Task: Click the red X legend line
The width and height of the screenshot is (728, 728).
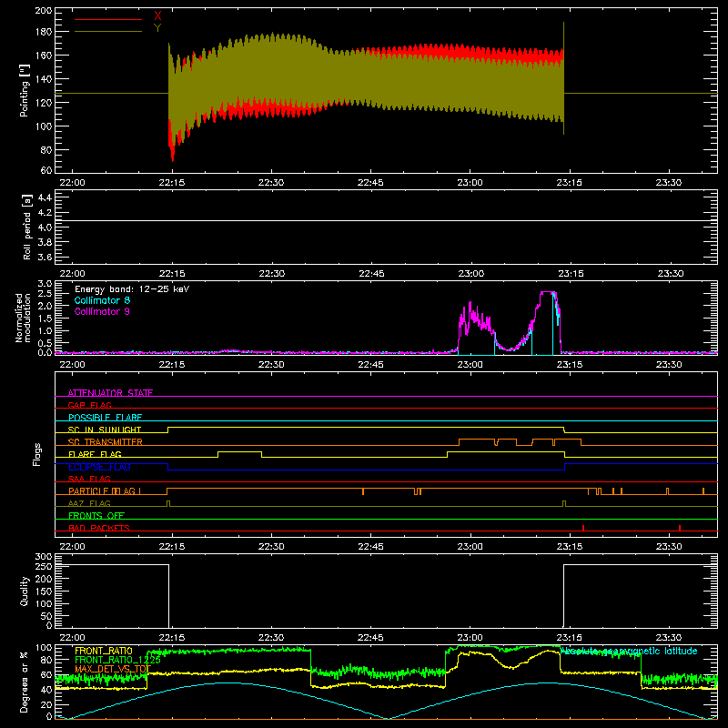Action: (x=107, y=19)
